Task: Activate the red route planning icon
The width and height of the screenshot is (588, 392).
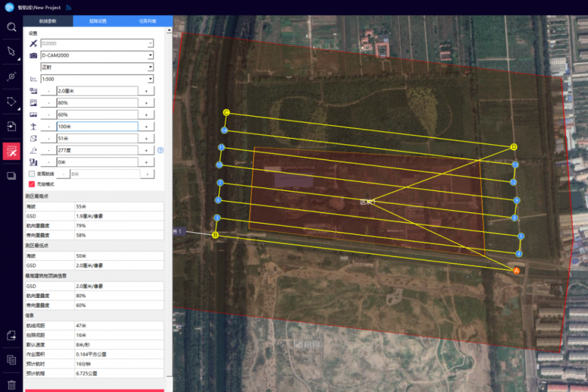Action: click(x=11, y=151)
